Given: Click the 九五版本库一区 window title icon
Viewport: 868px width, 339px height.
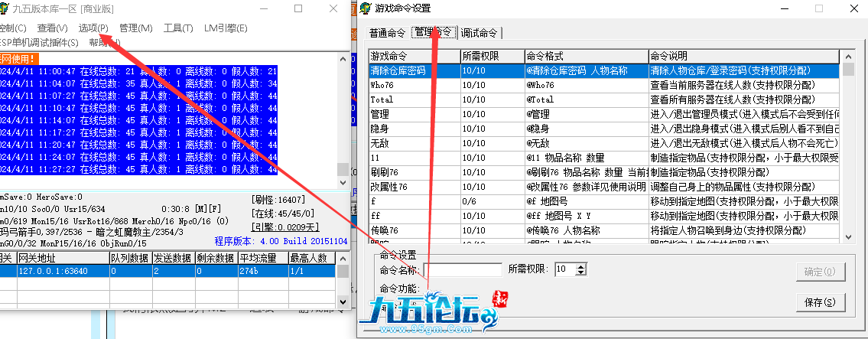Looking at the screenshot, I should [3, 8].
